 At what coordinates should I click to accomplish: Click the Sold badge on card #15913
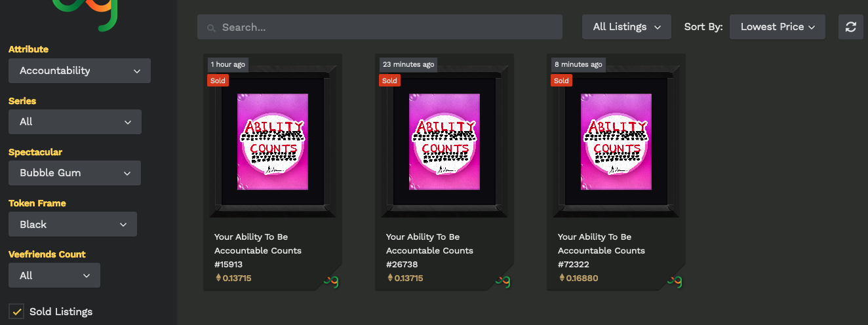coord(218,81)
